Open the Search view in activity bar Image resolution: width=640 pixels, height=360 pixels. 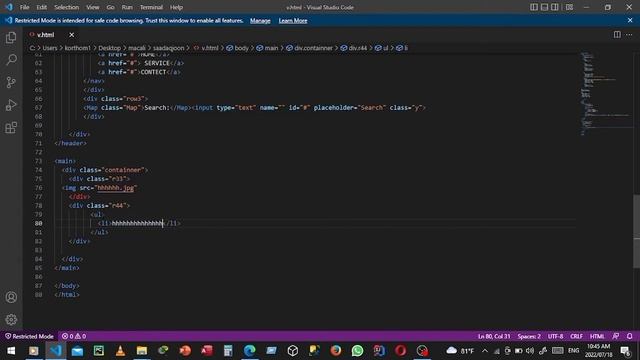pos(11,60)
